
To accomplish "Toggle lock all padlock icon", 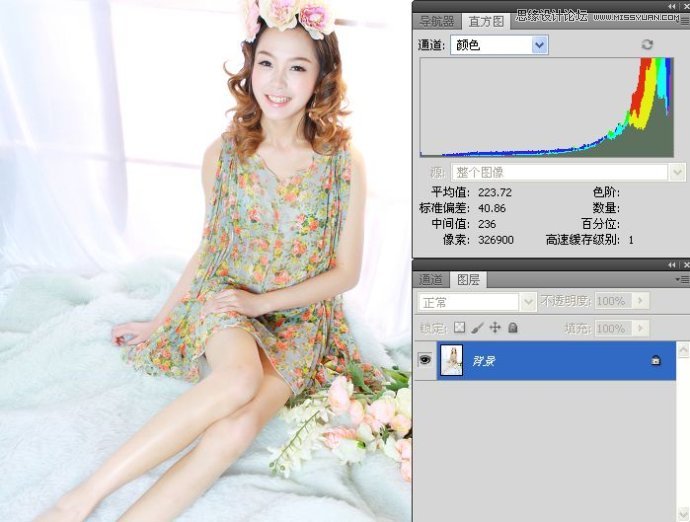I will pyautogui.click(x=513, y=327).
